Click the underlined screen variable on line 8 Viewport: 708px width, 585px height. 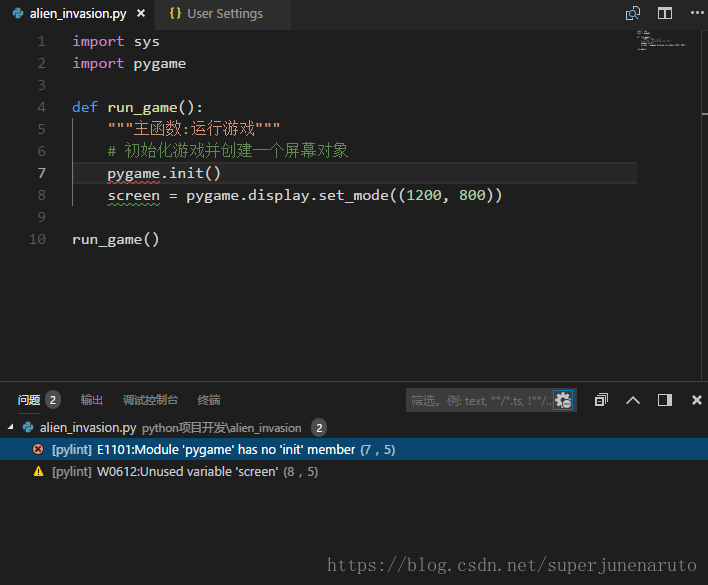click(134, 195)
